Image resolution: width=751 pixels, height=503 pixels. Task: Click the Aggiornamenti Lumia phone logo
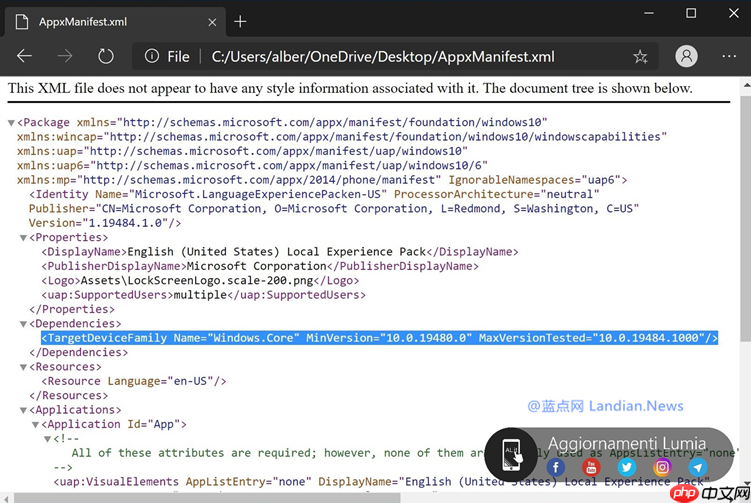click(511, 454)
